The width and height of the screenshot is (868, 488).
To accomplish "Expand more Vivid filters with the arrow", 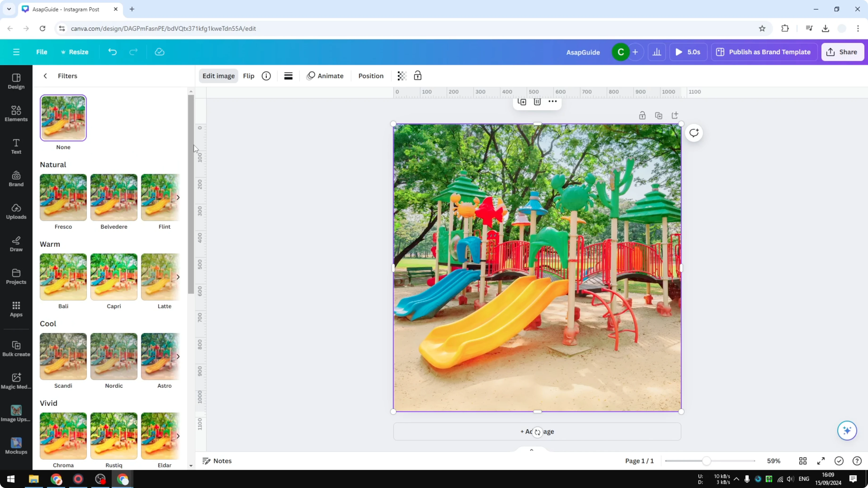I will point(178,436).
